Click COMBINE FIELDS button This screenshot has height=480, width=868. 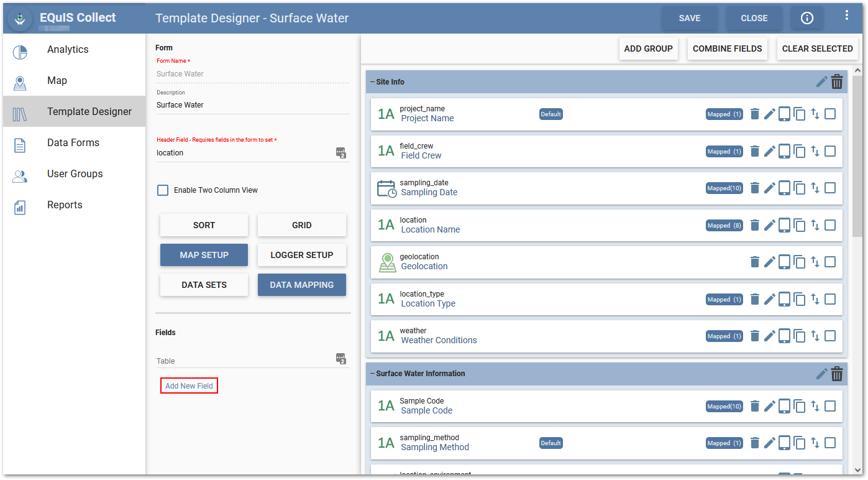pos(728,48)
